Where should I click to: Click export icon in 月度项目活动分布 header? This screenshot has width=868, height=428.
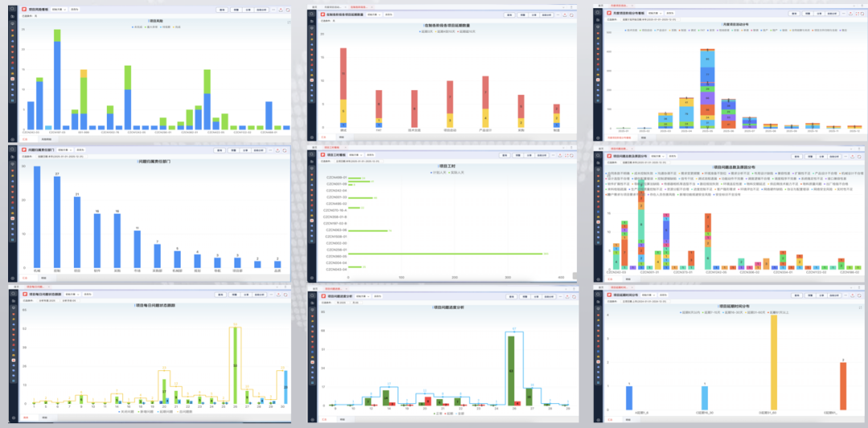(850, 13)
